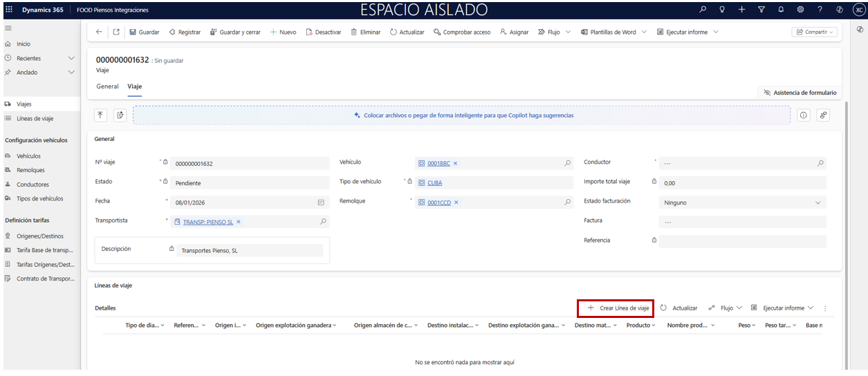This screenshot has width=868, height=376.
Task: Click the notifications bell icon
Action: [781, 10]
